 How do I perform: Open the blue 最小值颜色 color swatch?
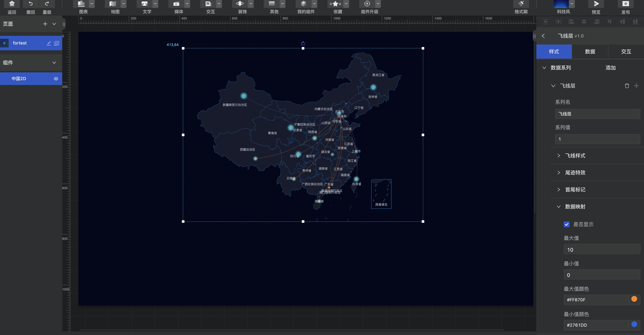[x=634, y=324]
